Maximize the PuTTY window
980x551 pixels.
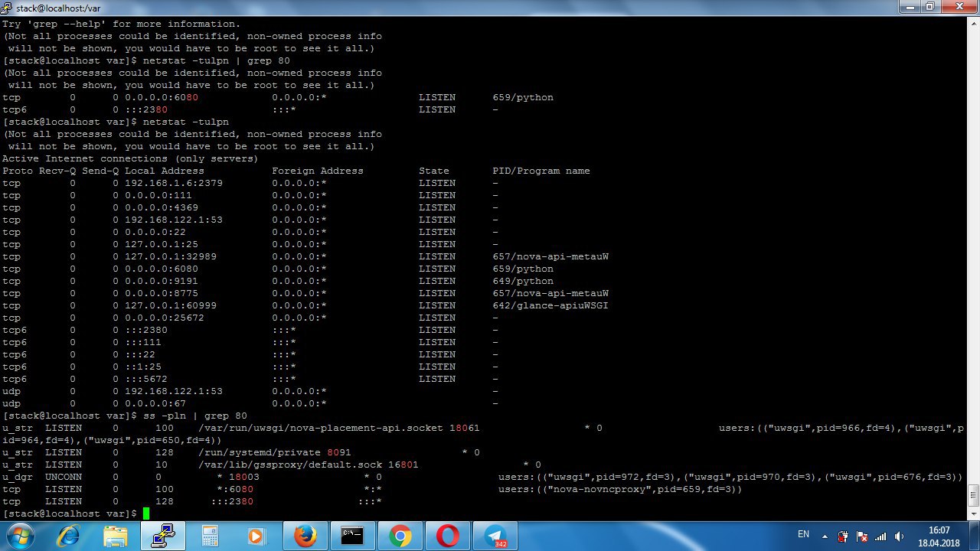(x=931, y=7)
